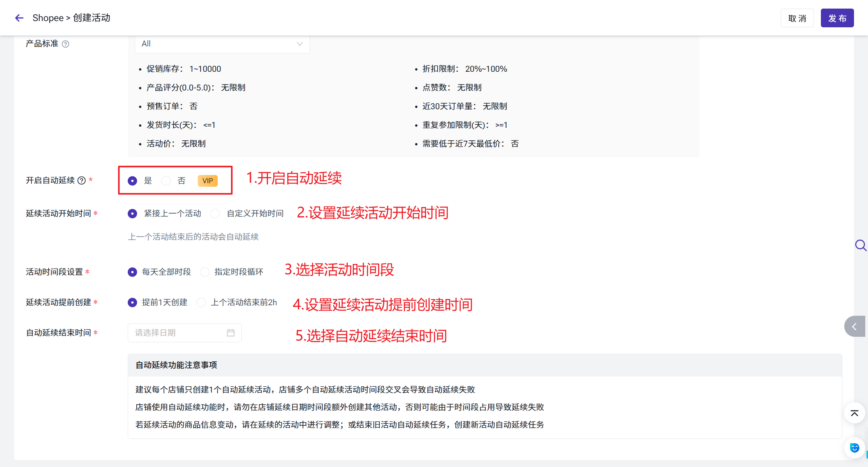Click the note starting 若延续活动的商品信息变动
Screen dimensions: 868x467
(340, 425)
